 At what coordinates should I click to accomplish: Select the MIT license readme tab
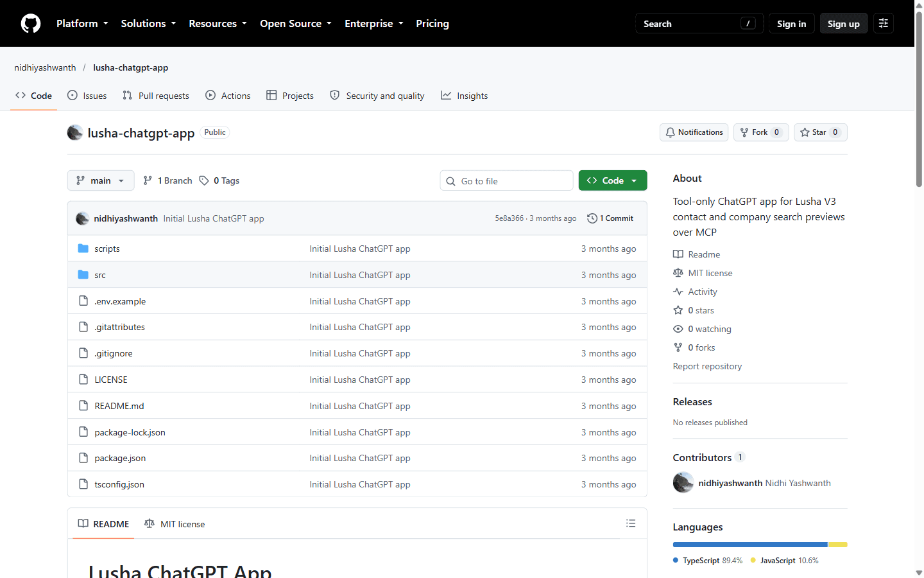(x=175, y=524)
